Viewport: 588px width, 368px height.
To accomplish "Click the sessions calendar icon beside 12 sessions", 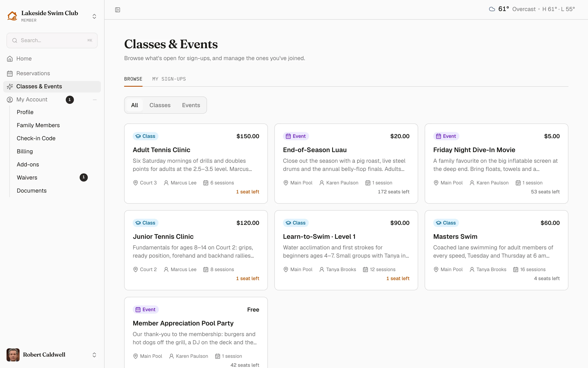I will 365,269.
